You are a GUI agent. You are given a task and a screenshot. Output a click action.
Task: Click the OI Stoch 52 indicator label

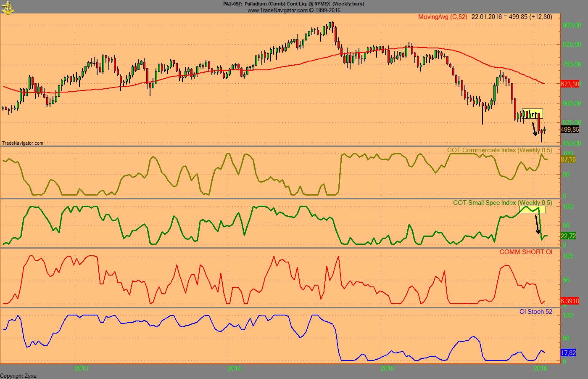point(535,311)
